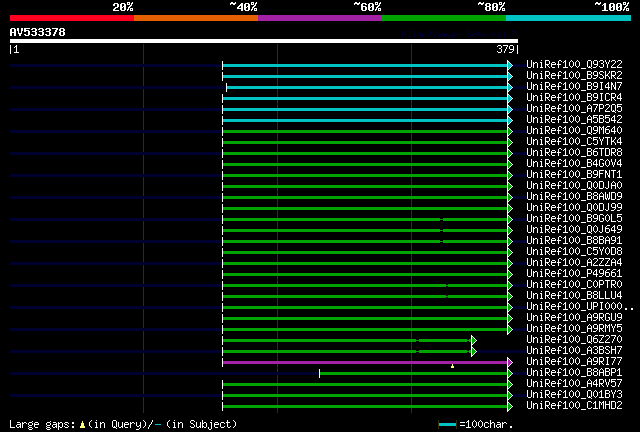
Task: Click the white AV533378 query sequence bar
Action: 264,41
